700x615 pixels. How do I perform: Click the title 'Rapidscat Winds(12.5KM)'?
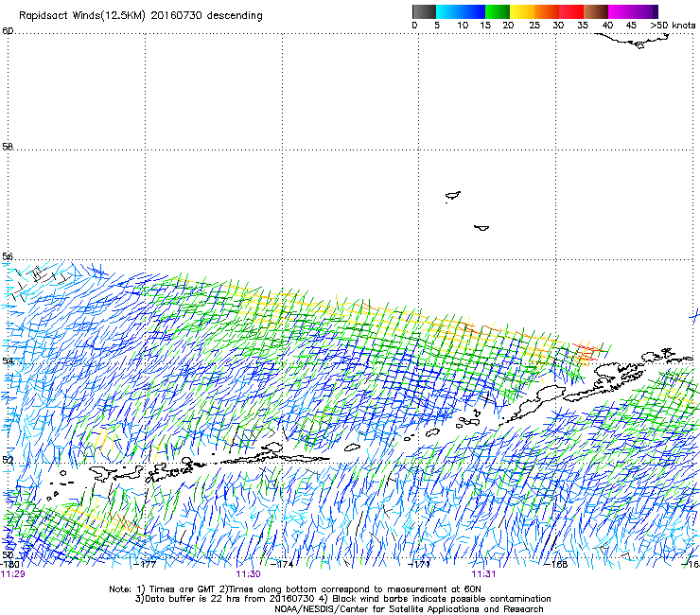82,16
